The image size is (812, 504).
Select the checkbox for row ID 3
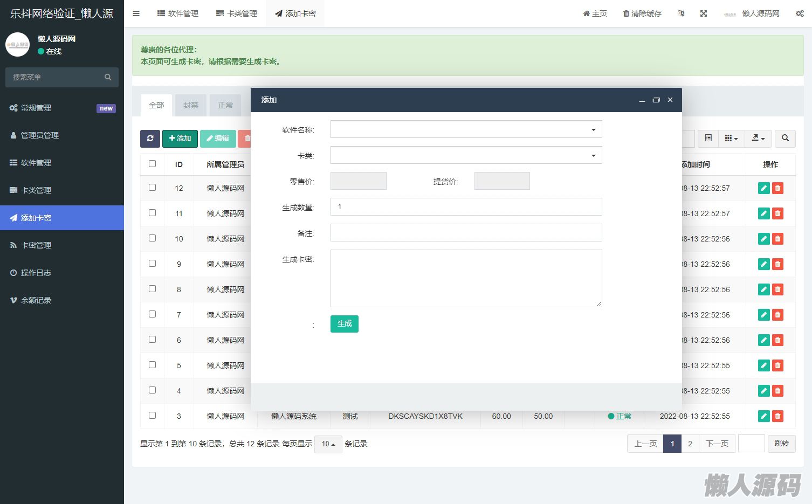click(x=152, y=416)
